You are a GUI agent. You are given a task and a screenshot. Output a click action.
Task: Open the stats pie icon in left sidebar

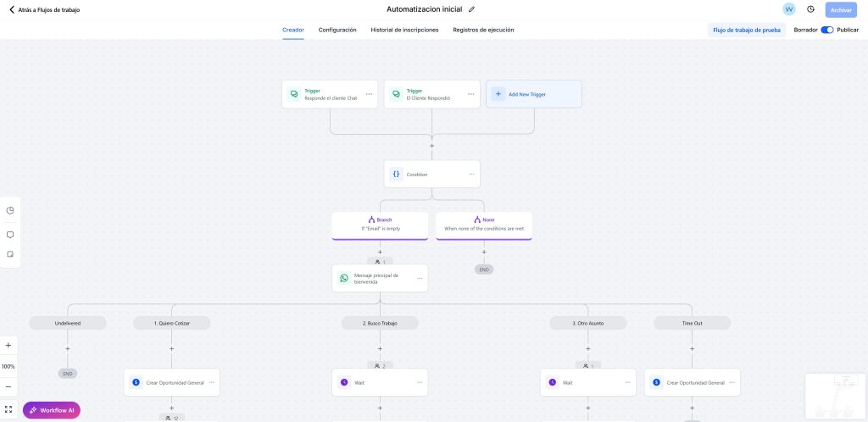[x=10, y=211]
